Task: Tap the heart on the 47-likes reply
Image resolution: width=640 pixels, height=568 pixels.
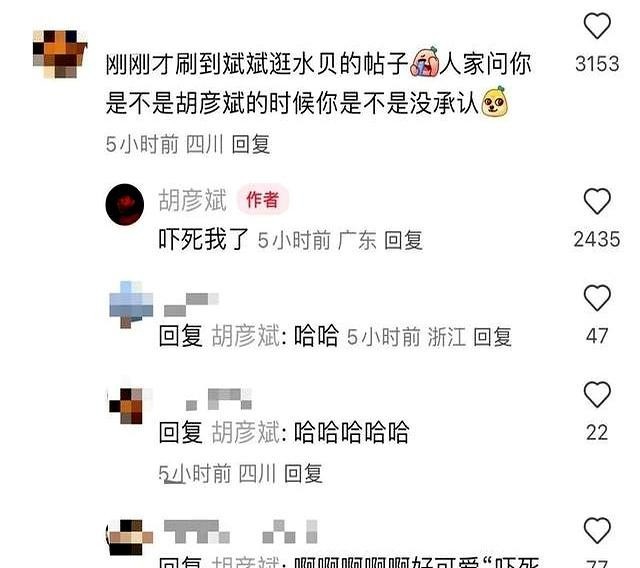Action: point(597,298)
